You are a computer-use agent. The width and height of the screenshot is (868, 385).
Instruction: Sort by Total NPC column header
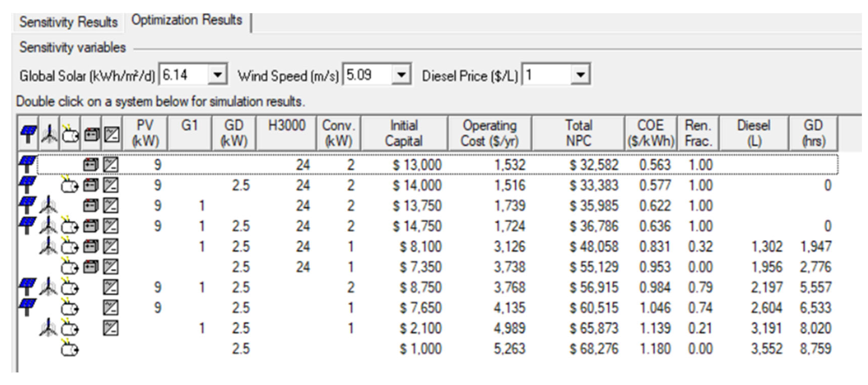578,133
